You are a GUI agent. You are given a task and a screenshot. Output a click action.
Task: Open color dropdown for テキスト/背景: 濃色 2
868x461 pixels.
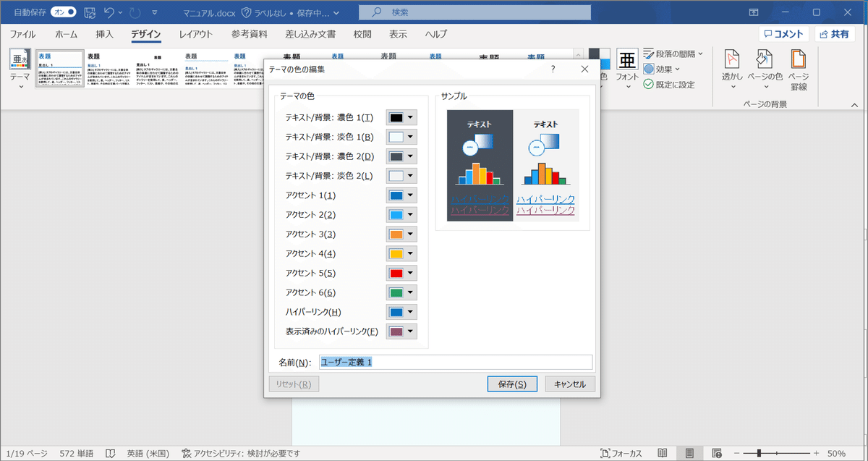[401, 156]
